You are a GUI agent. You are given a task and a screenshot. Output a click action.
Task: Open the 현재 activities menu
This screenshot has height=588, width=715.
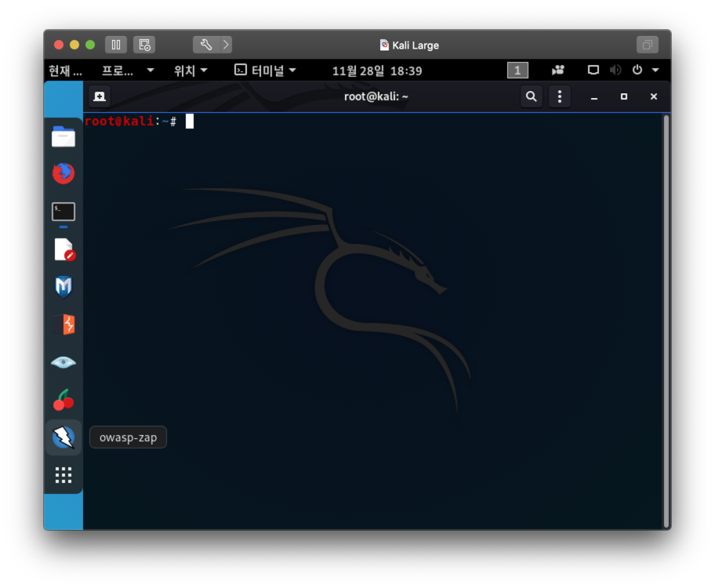tap(65, 71)
